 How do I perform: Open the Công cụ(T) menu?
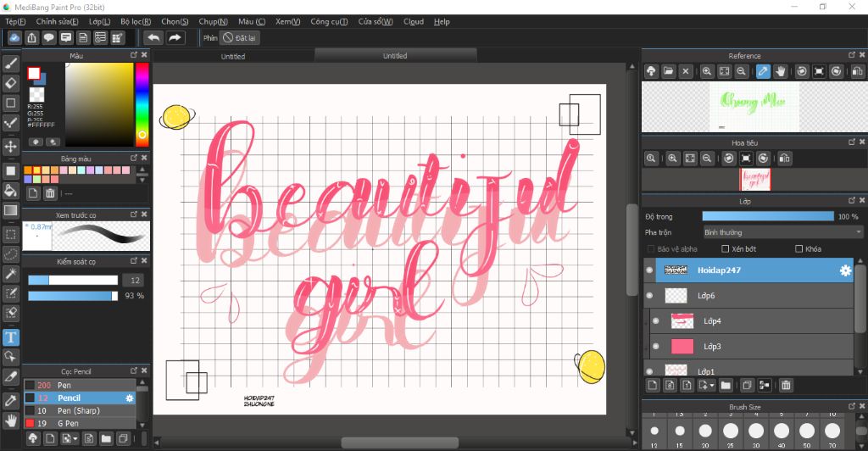pyautogui.click(x=329, y=21)
